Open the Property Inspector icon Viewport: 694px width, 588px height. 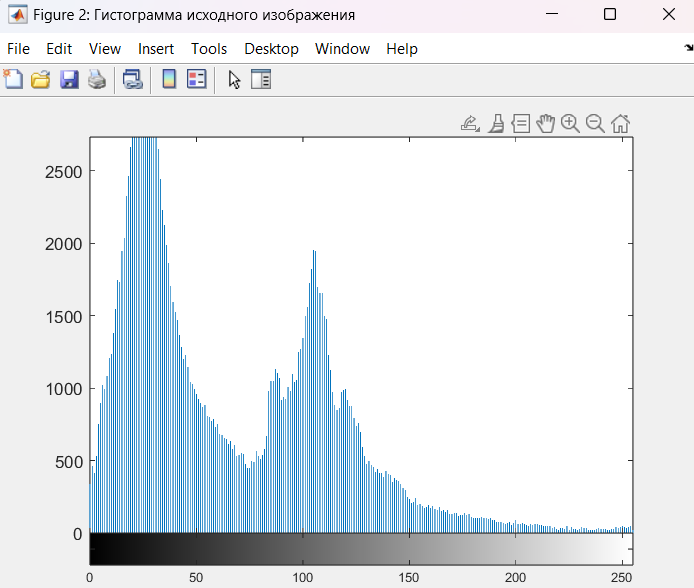[261, 80]
